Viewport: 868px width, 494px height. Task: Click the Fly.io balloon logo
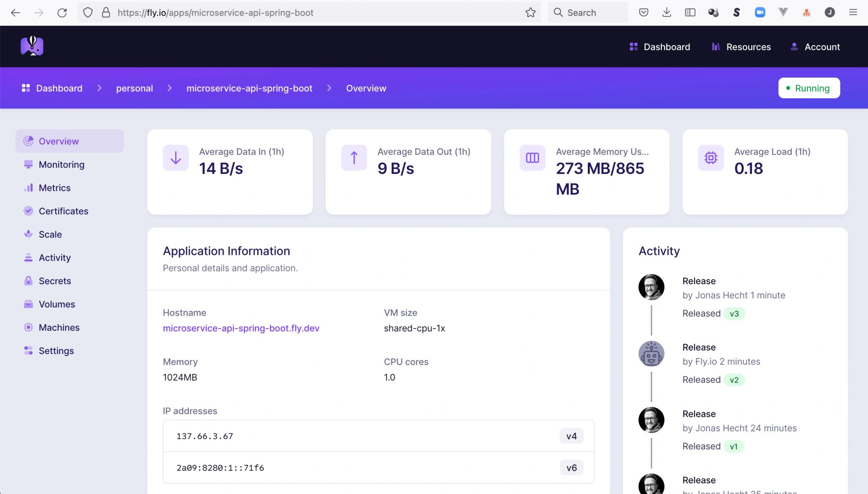tap(32, 46)
